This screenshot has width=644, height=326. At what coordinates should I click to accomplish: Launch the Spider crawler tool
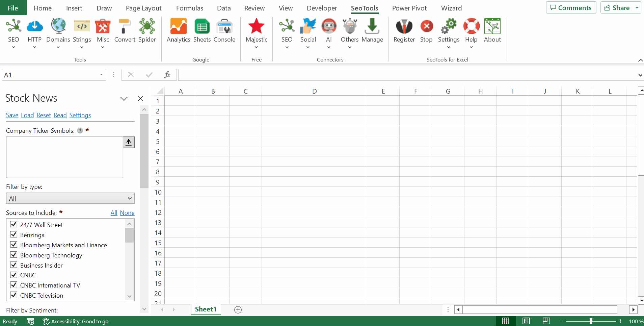[147, 26]
